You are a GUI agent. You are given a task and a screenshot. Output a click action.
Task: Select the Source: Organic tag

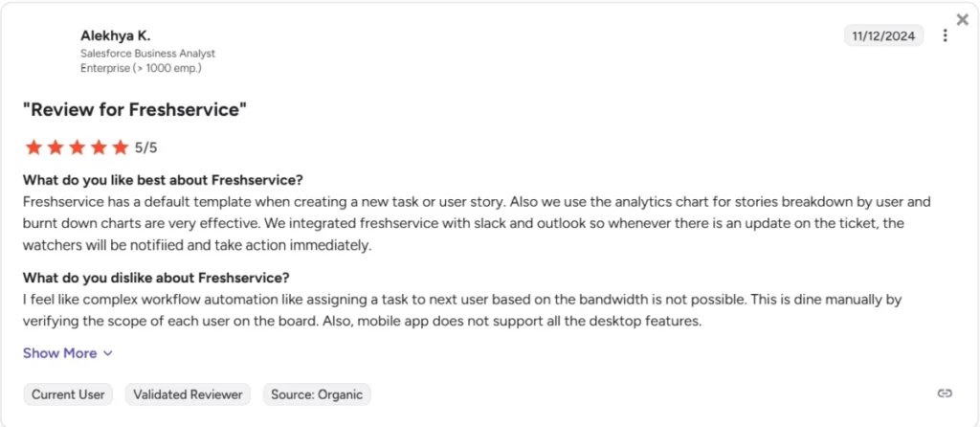click(x=317, y=394)
